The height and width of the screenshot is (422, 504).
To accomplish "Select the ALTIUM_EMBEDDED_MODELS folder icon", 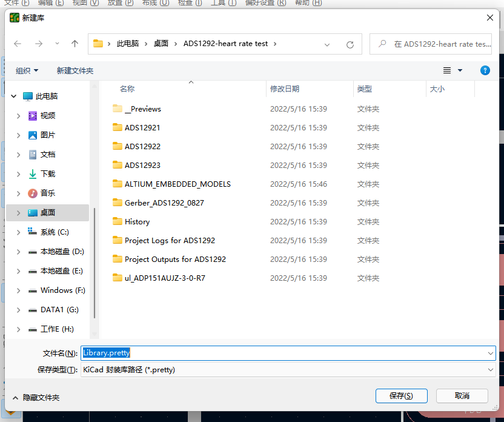I will pyautogui.click(x=118, y=184).
